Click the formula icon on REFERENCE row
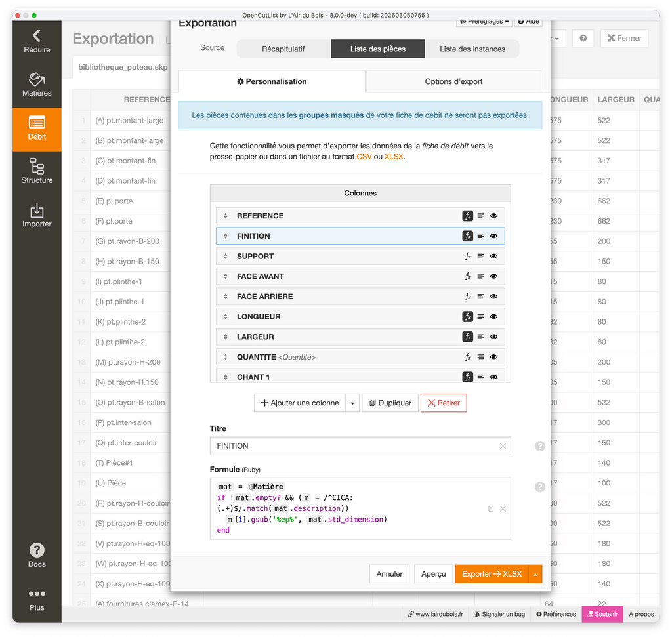Screen dimensions: 672x637 (x=467, y=216)
